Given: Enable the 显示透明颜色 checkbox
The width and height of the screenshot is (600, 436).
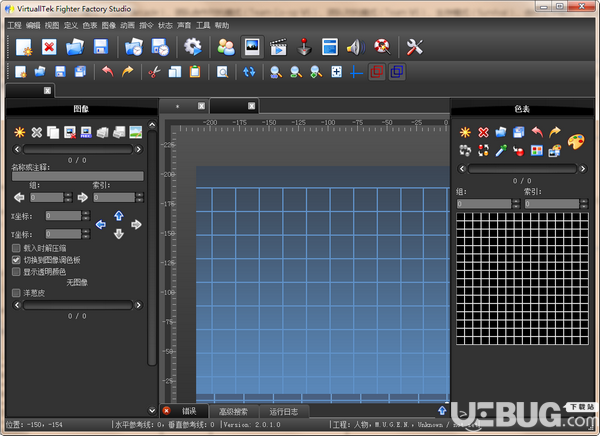Looking at the screenshot, I should (16, 272).
